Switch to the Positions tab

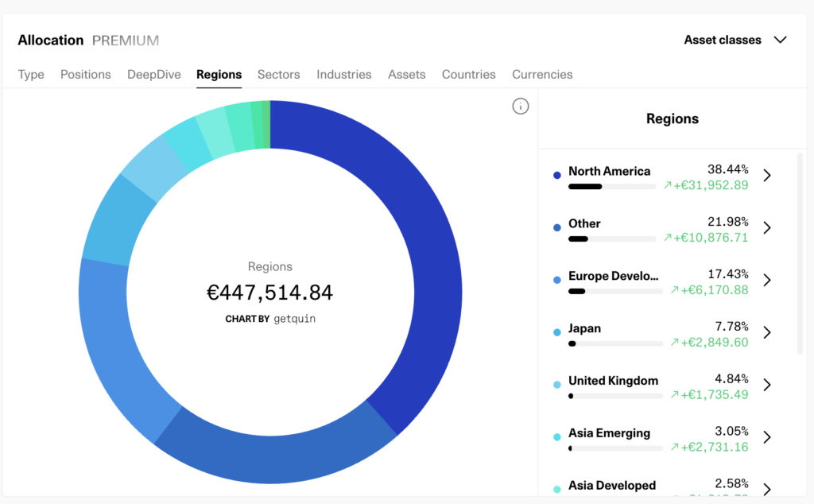coord(86,74)
